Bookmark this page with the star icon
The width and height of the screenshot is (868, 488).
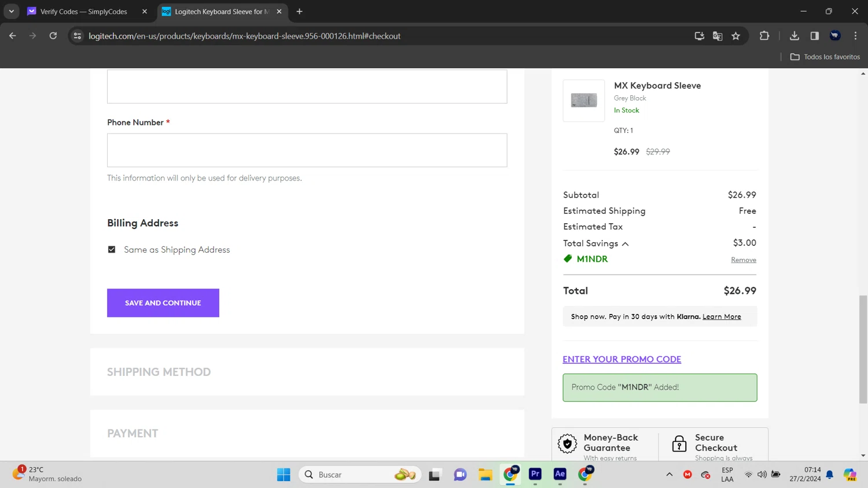click(736, 36)
